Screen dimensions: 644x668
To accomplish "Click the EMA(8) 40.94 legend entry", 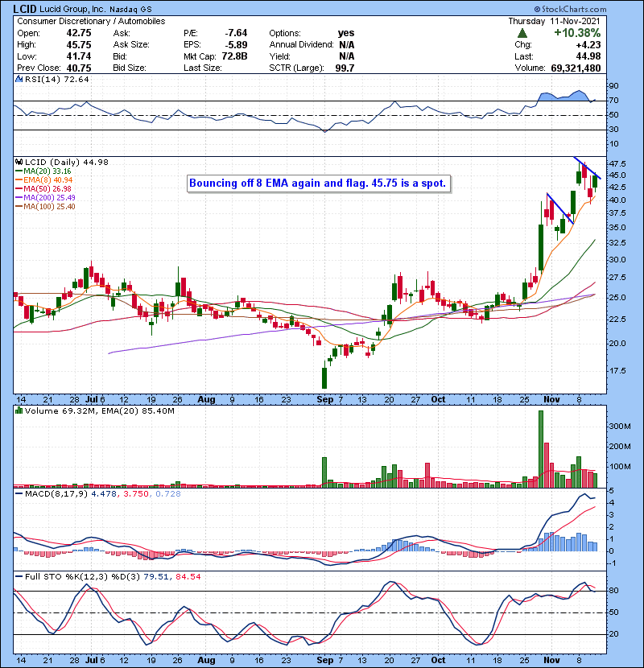I will pos(44,179).
